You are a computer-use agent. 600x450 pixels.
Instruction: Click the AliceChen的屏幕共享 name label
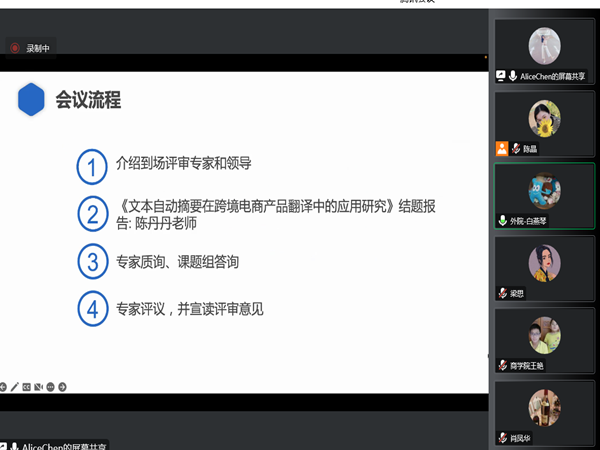click(x=552, y=76)
